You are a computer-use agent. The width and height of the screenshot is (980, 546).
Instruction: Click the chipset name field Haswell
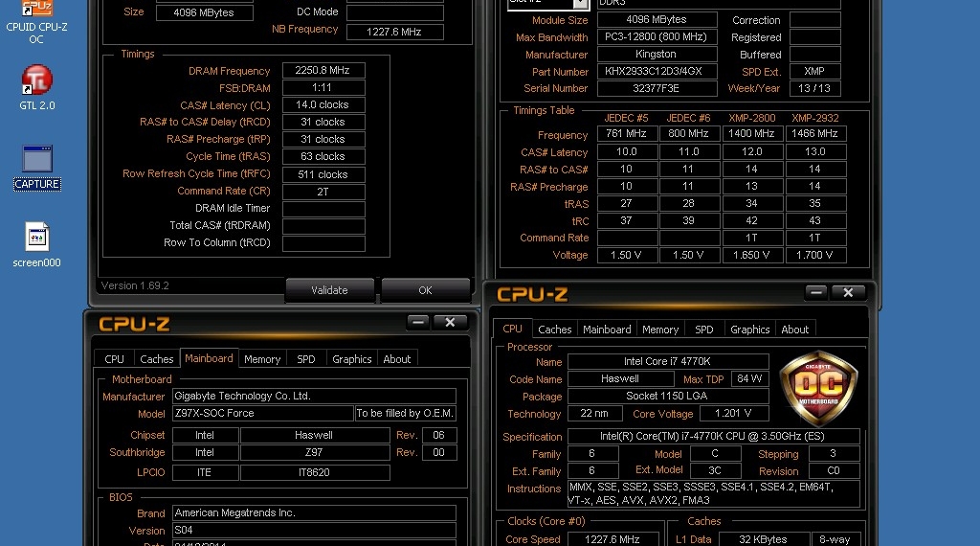click(314, 435)
